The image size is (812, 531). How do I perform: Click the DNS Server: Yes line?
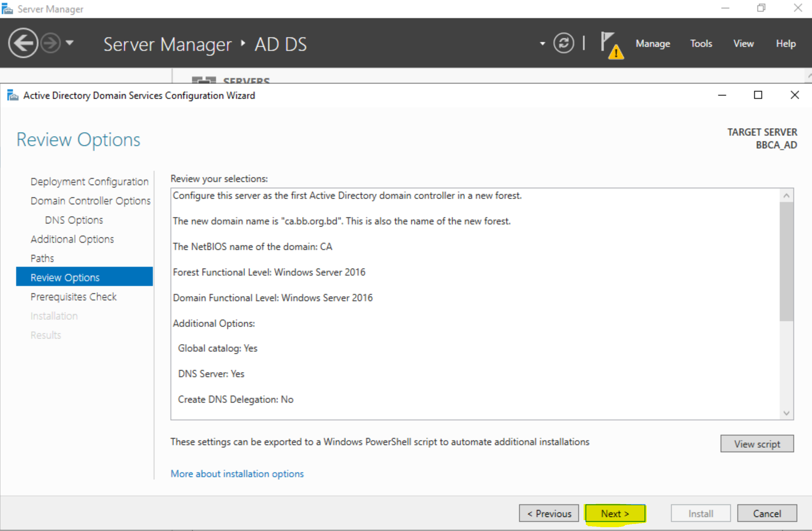point(211,374)
